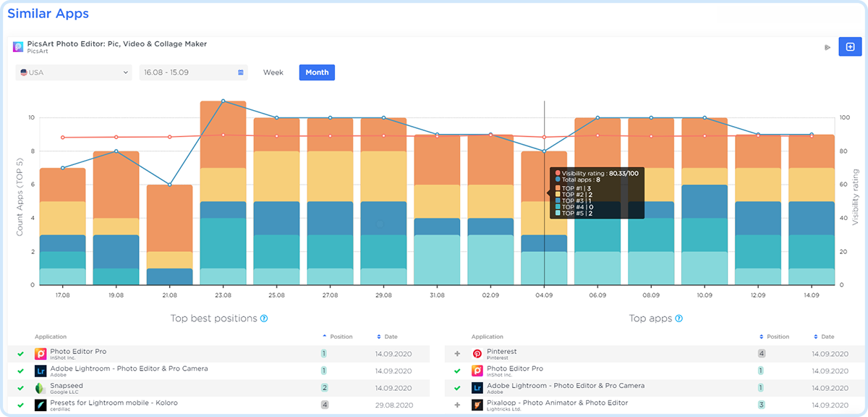Click the blue add-app plus button

tap(850, 47)
